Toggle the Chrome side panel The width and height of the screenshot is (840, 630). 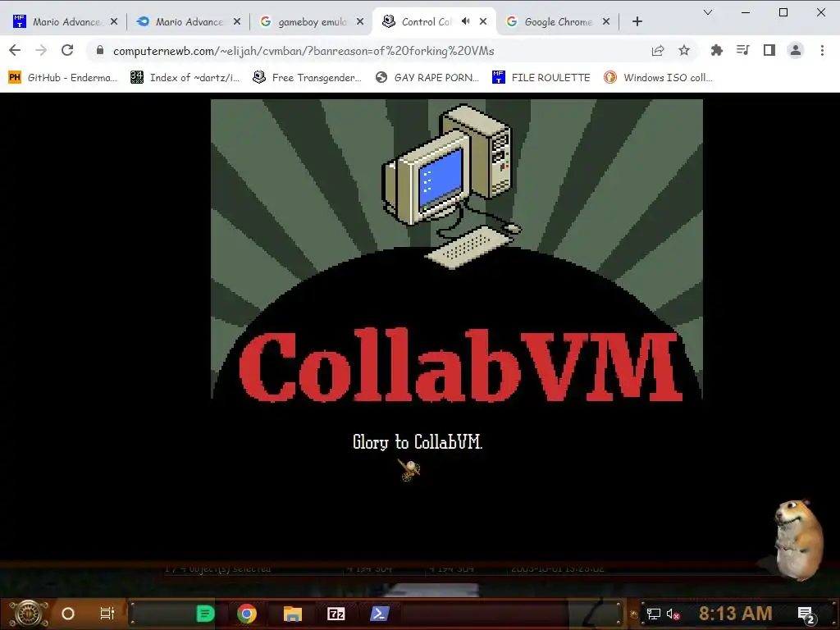(769, 50)
